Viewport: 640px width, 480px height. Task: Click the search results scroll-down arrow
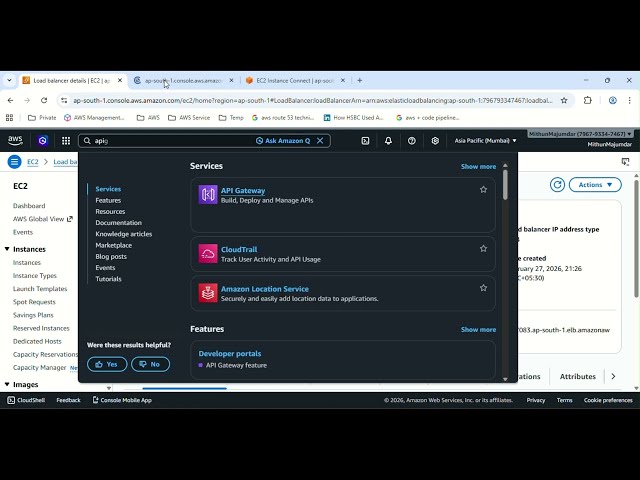click(505, 379)
